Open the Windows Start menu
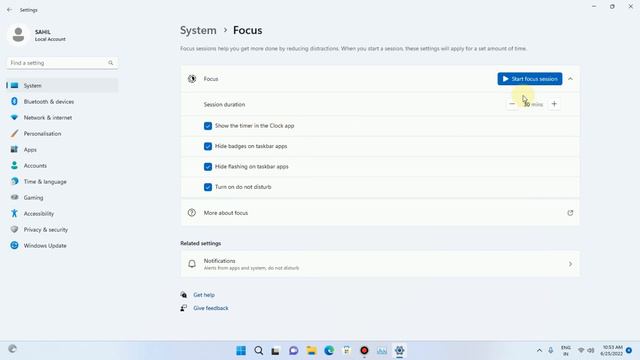The width and height of the screenshot is (640, 360). pyautogui.click(x=241, y=351)
